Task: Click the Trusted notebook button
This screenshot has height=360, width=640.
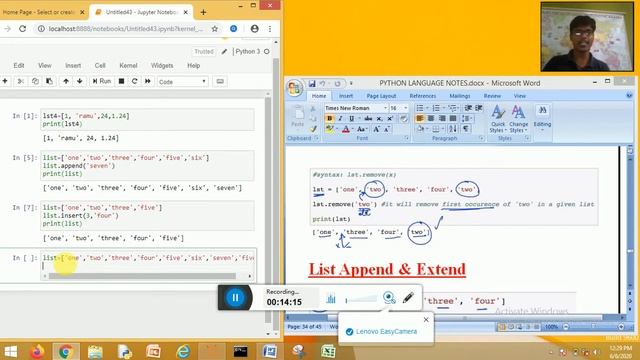Action: tap(204, 51)
